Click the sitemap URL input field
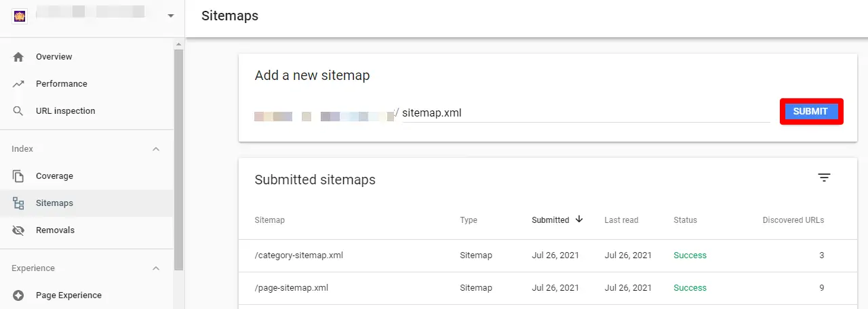The image size is (868, 309). point(583,113)
